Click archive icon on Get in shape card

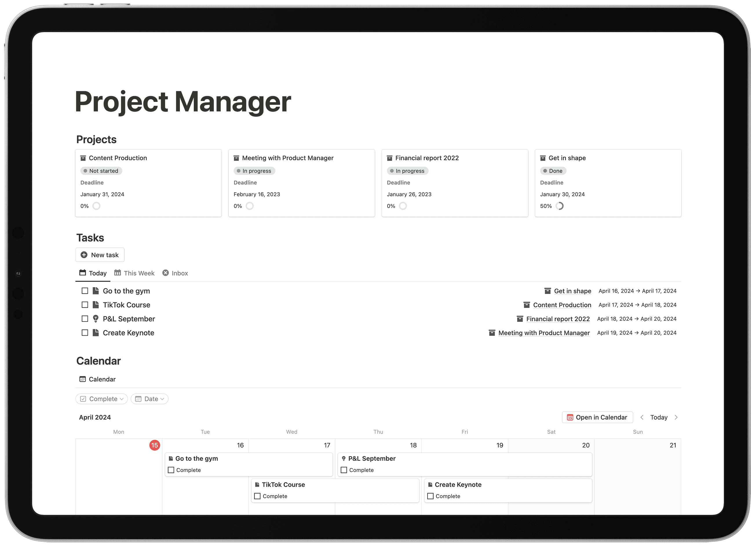click(543, 158)
